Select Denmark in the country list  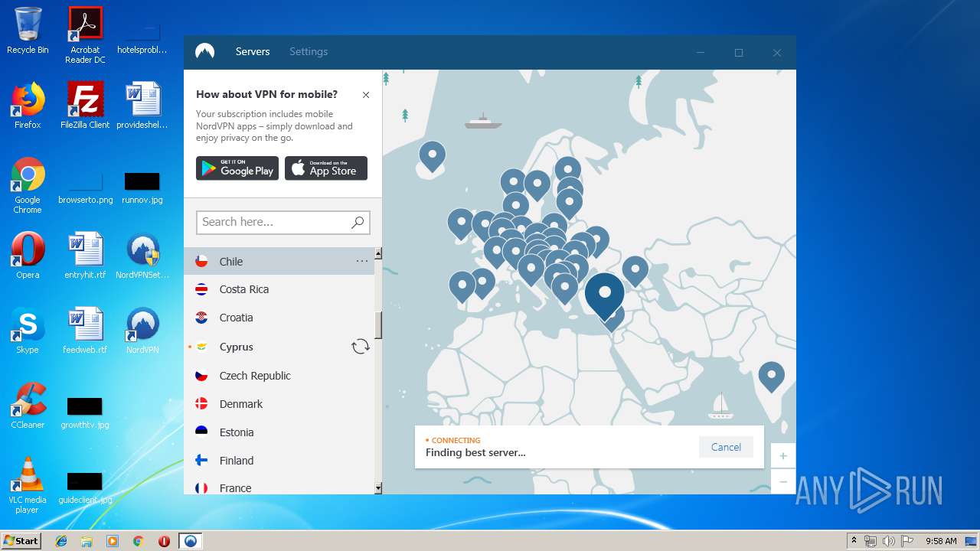pos(279,404)
